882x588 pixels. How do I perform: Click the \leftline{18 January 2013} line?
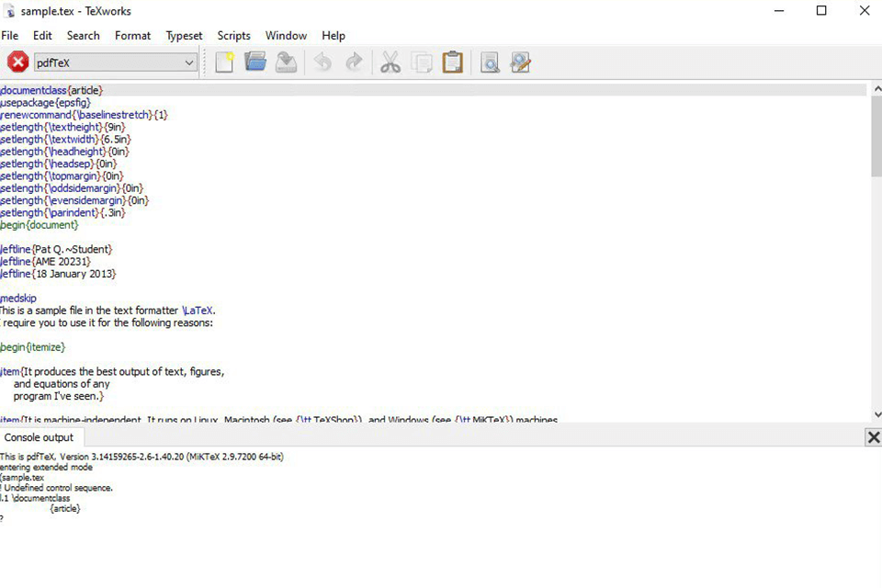58,274
